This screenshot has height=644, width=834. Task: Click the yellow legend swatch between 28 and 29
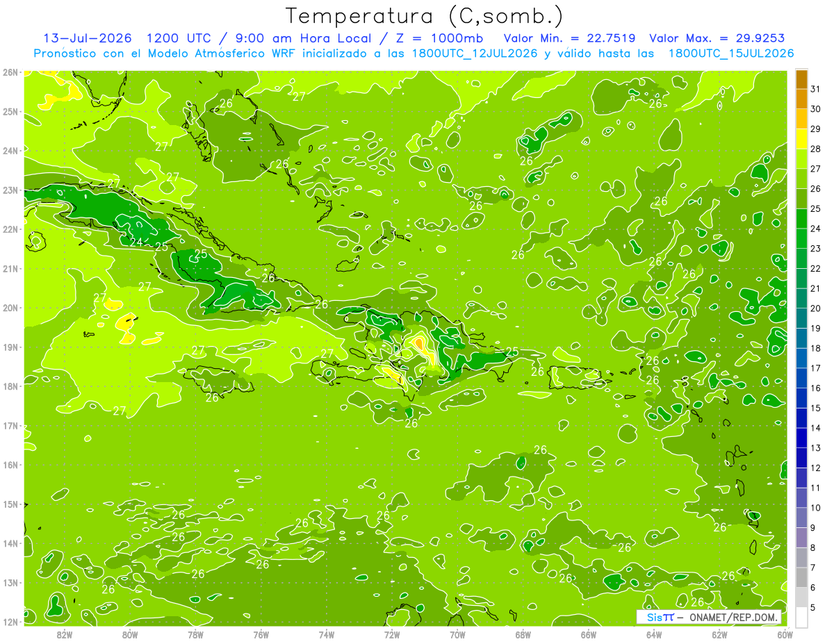click(x=801, y=139)
